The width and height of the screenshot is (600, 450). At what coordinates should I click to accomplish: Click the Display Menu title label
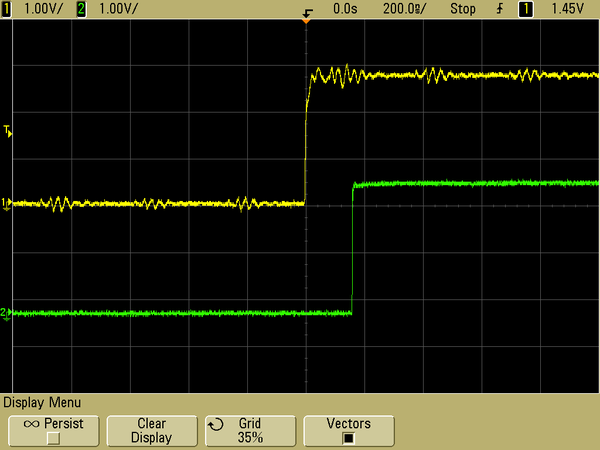point(42,403)
